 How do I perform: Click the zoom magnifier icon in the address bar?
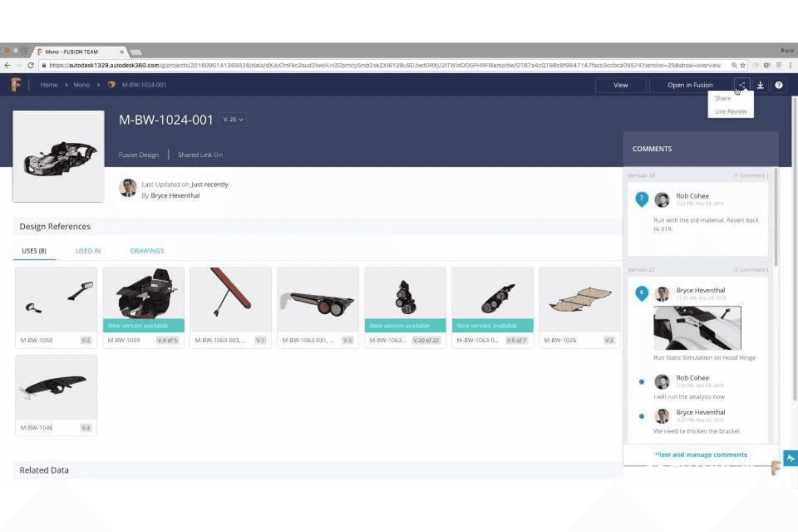tap(734, 65)
